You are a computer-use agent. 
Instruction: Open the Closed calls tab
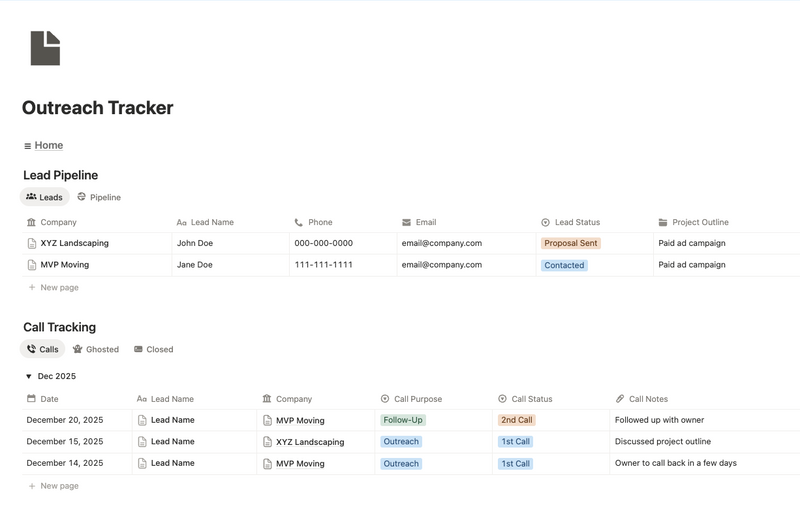click(153, 349)
